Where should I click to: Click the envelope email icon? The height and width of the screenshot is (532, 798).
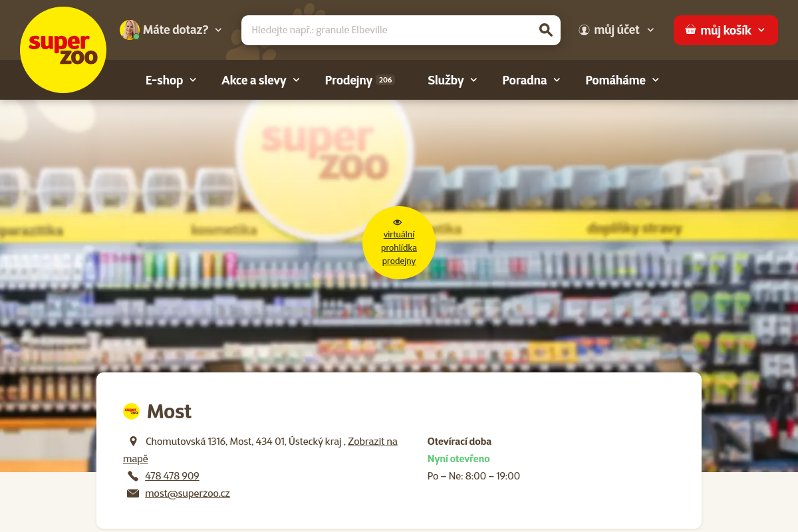133,493
